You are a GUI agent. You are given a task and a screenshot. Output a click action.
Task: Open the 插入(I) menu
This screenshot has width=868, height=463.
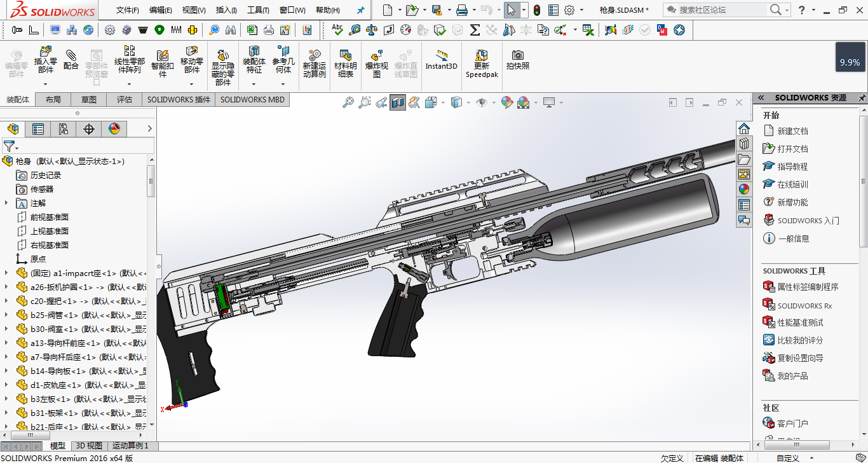pyautogui.click(x=226, y=10)
